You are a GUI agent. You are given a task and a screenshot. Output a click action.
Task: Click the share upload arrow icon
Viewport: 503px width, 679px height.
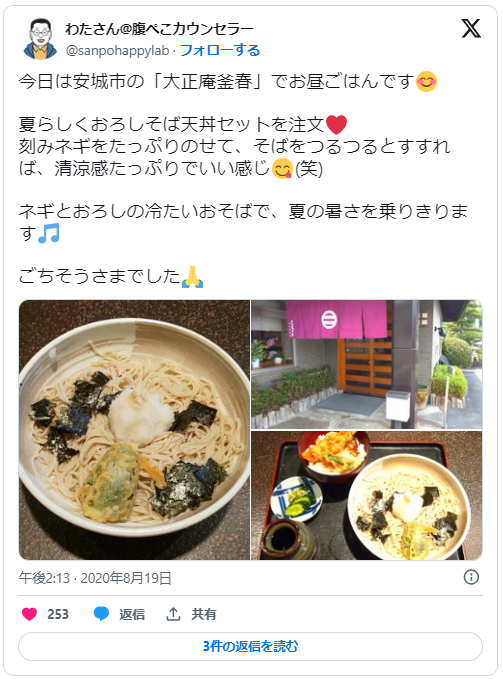(x=173, y=614)
